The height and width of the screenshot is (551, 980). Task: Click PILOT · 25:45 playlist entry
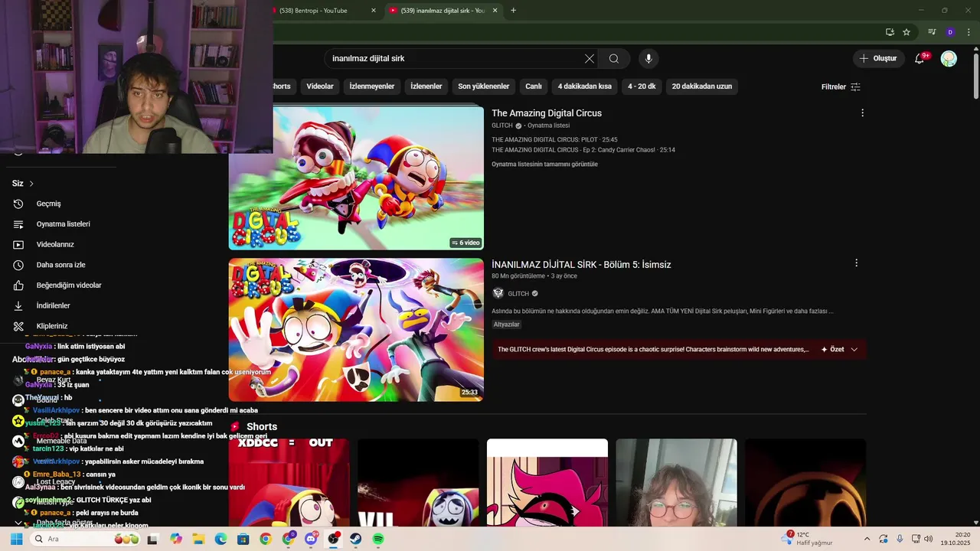tap(554, 140)
